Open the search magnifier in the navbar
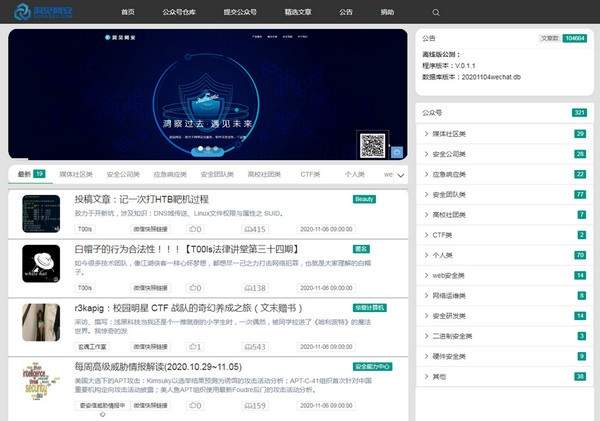 tap(436, 12)
